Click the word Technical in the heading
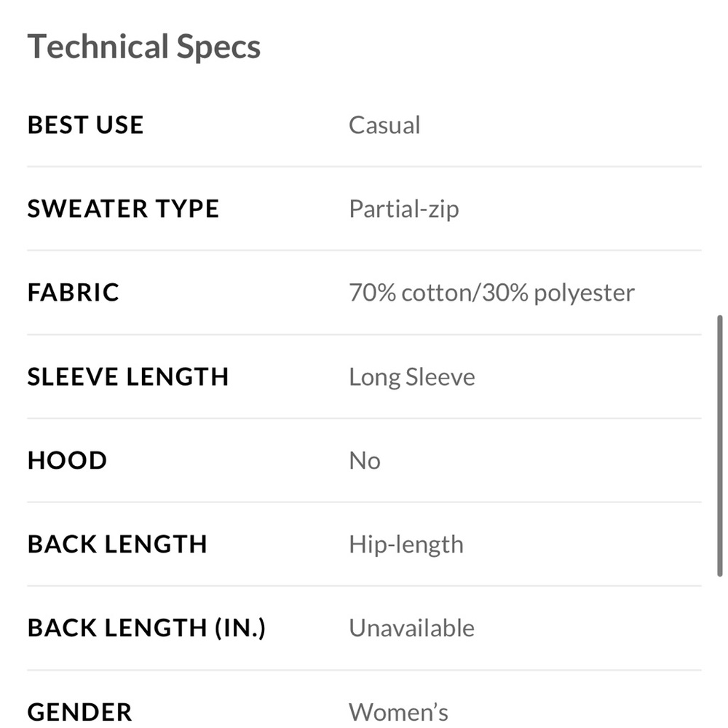Image resolution: width=728 pixels, height=728 pixels. point(87,47)
